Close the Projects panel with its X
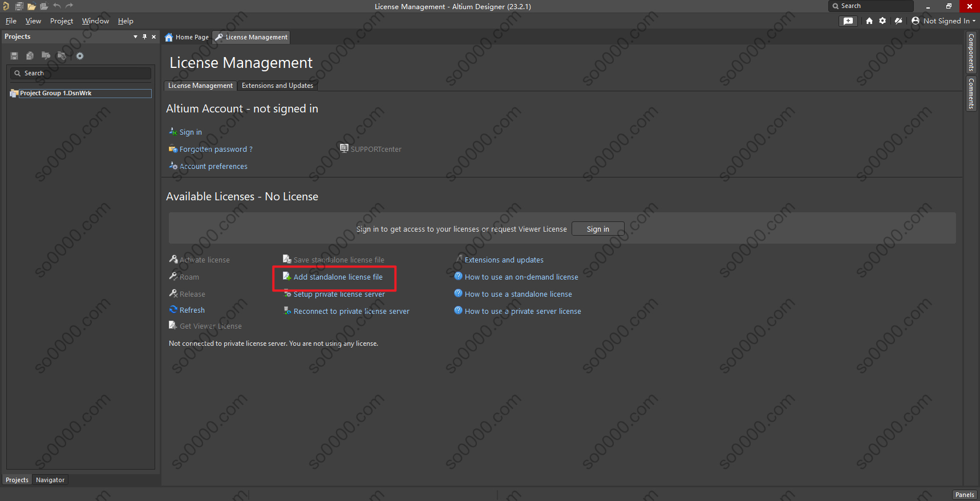Screen dimensions: 980x501 click(x=153, y=37)
